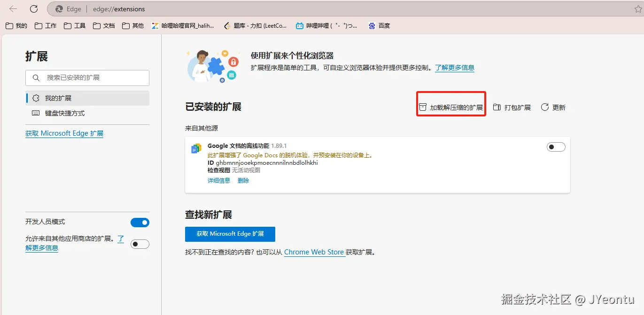Viewport: 644px width, 315px height.
Task: Click the 更新 refresh icon
Action: tap(545, 108)
